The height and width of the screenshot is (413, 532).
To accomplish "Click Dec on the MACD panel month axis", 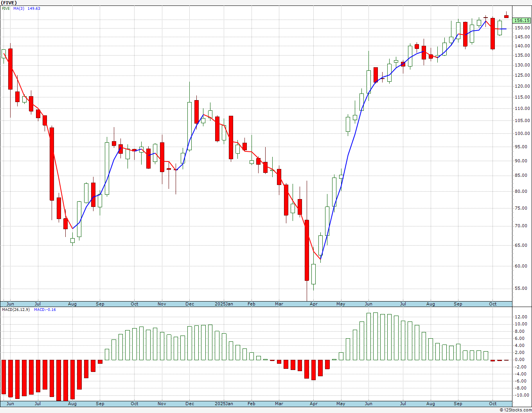I will pyautogui.click(x=190, y=404).
